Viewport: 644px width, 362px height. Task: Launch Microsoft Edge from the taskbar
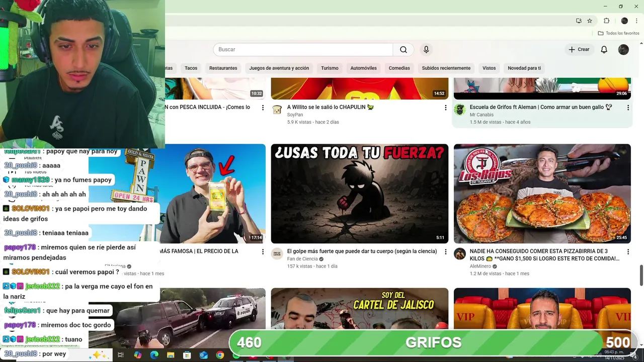(154, 355)
